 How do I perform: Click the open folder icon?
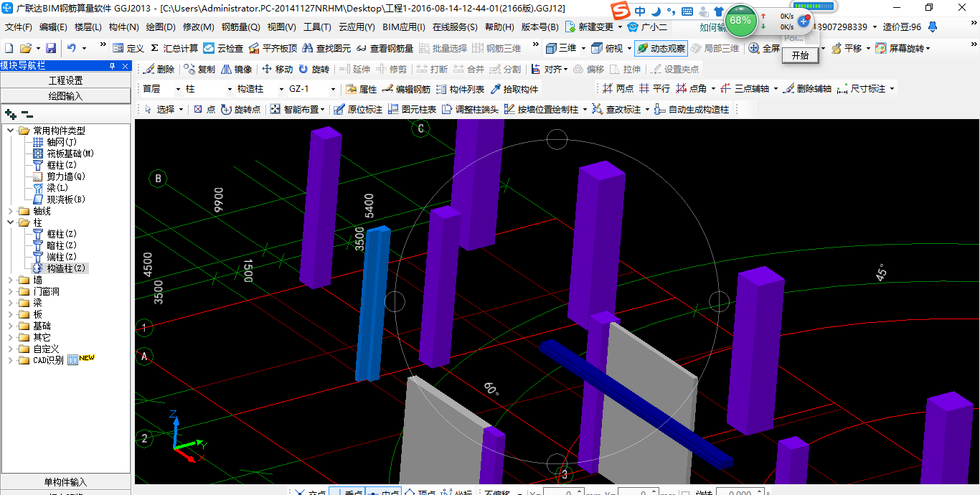(x=25, y=48)
